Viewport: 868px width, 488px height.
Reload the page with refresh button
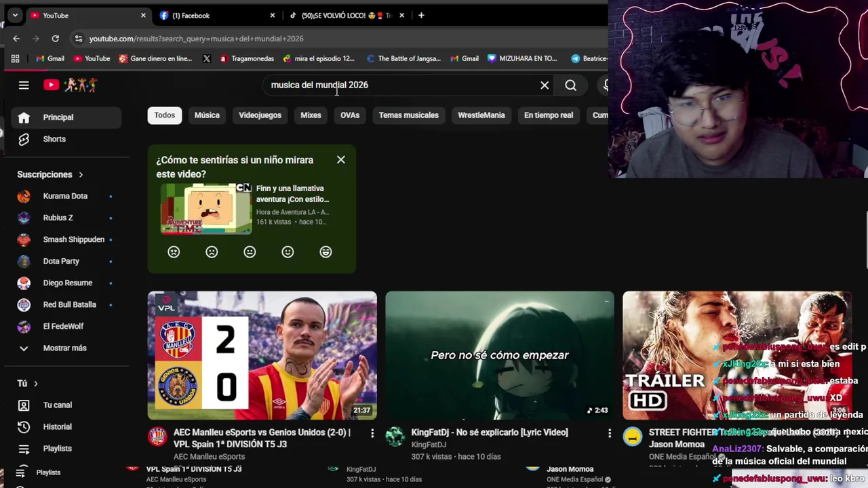(55, 39)
